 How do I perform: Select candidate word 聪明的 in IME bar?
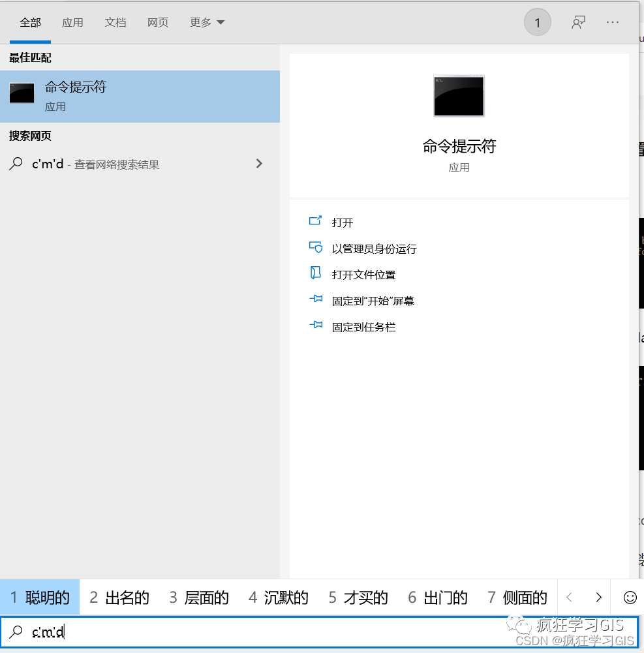click(39, 597)
